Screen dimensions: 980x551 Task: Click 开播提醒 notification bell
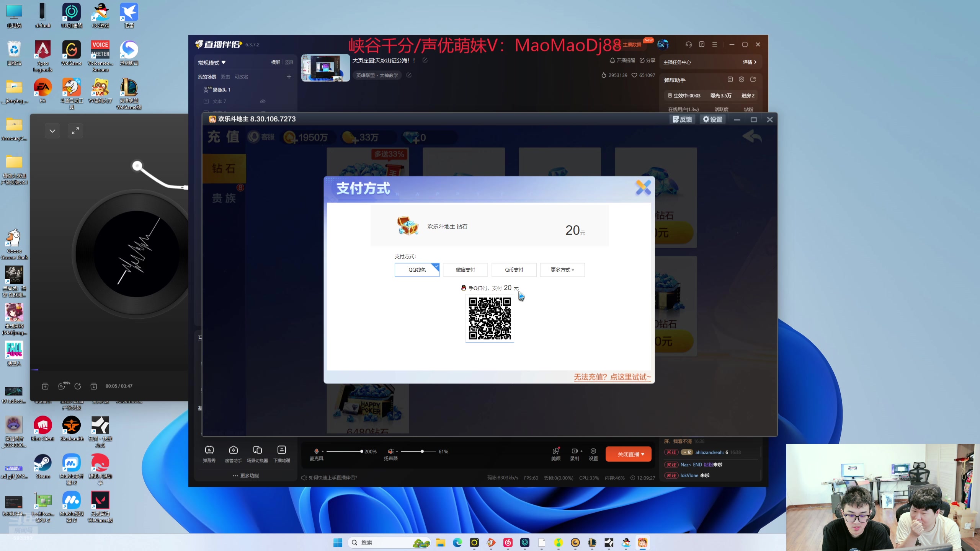click(622, 60)
